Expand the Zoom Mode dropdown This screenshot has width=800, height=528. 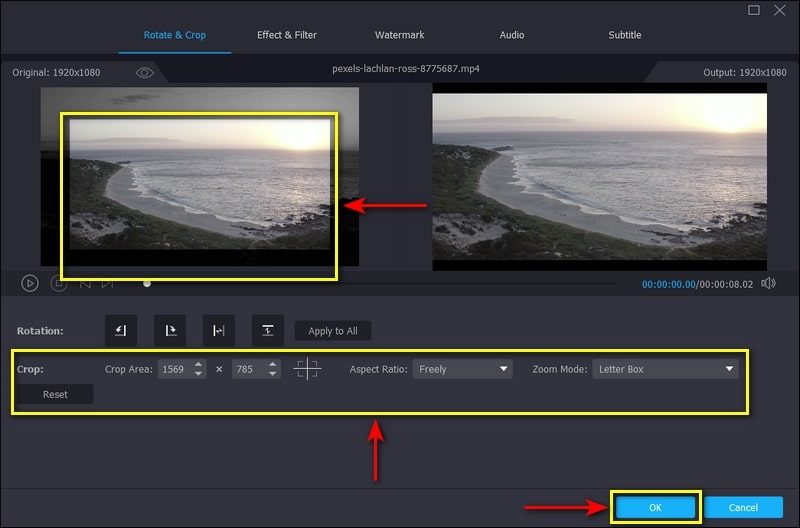[x=665, y=369]
